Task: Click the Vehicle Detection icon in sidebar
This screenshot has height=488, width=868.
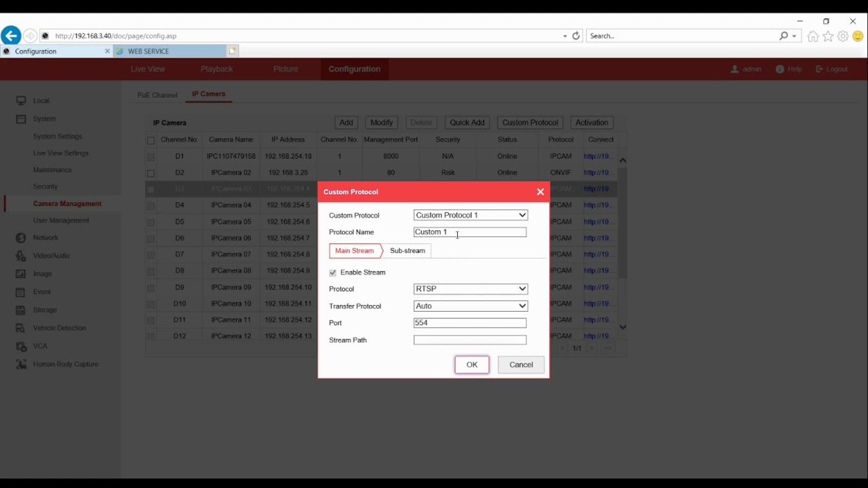Action: [x=21, y=328]
